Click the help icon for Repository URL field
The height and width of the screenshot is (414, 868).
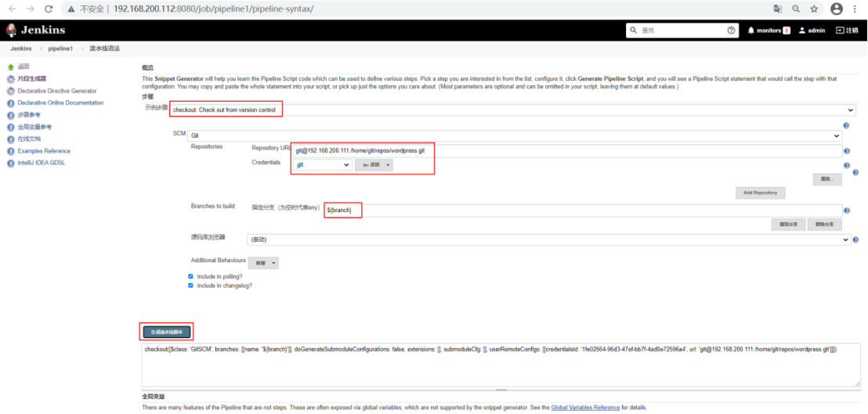(848, 151)
